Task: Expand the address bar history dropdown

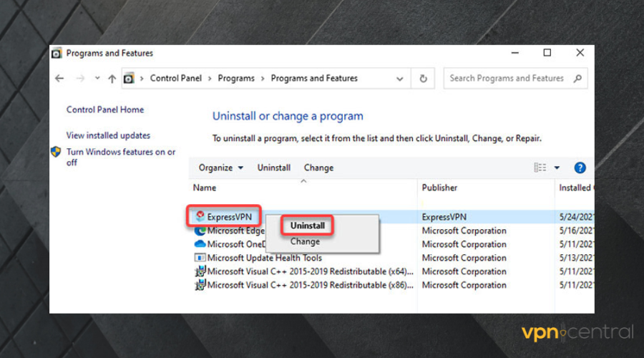Action: point(400,79)
